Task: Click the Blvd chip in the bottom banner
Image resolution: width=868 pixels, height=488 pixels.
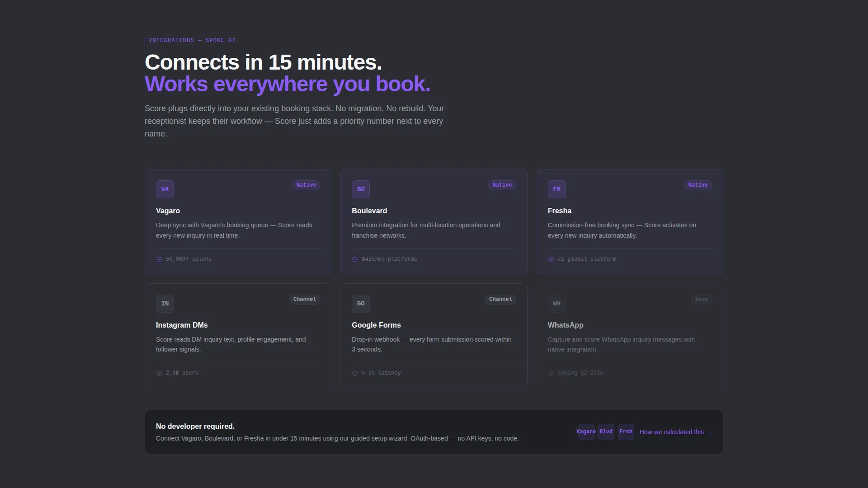Action: pos(606,432)
